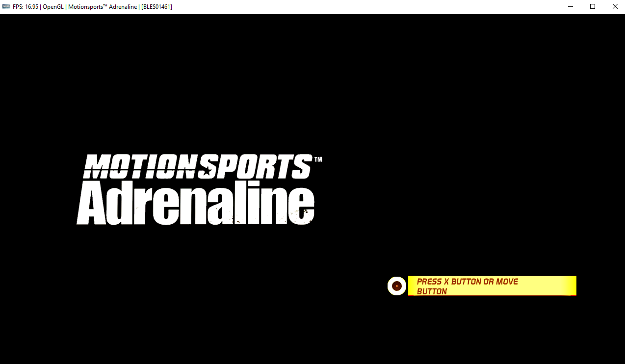Click the emulator icon in the title bar

click(x=6, y=6)
